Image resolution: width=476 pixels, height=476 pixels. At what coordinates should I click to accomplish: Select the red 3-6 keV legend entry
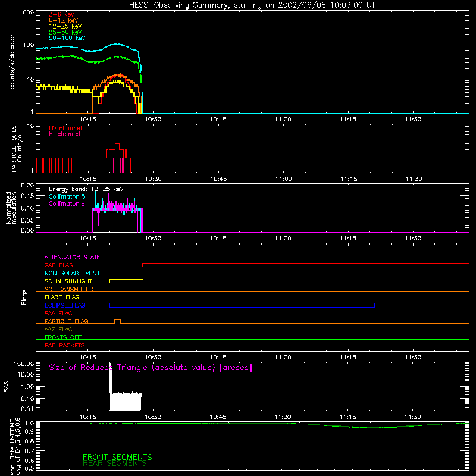[62, 14]
